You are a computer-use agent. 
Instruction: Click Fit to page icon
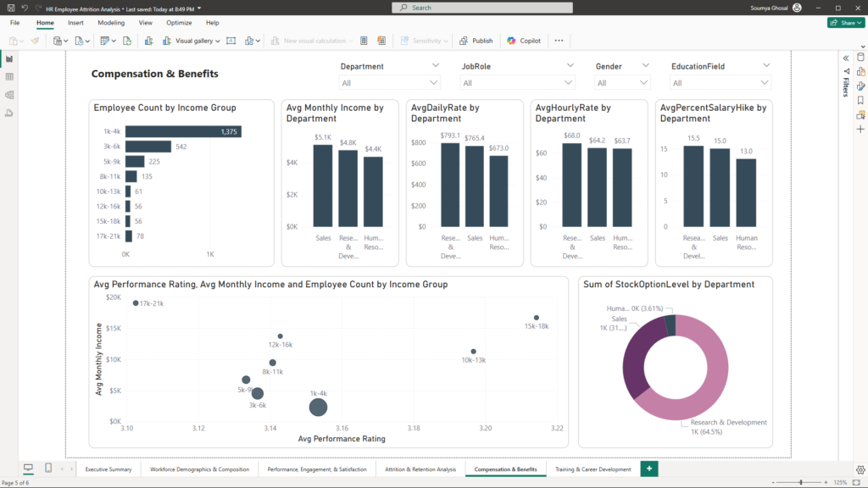[x=856, y=481]
